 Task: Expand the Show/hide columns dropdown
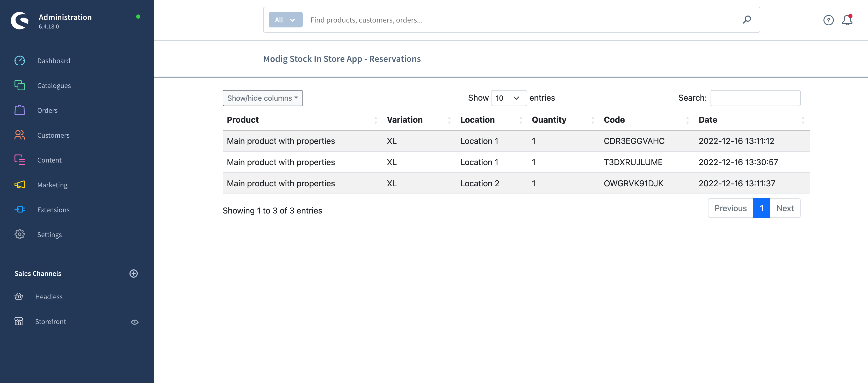[263, 98]
